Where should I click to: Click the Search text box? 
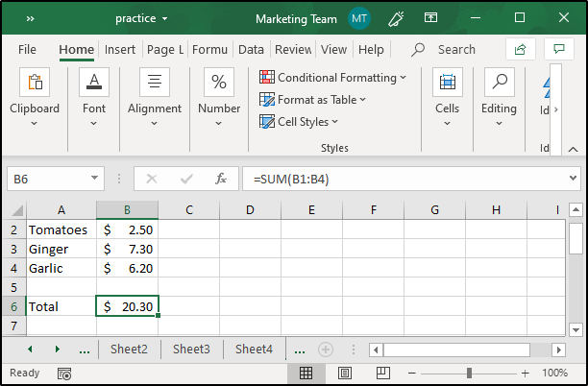pyautogui.click(x=456, y=50)
